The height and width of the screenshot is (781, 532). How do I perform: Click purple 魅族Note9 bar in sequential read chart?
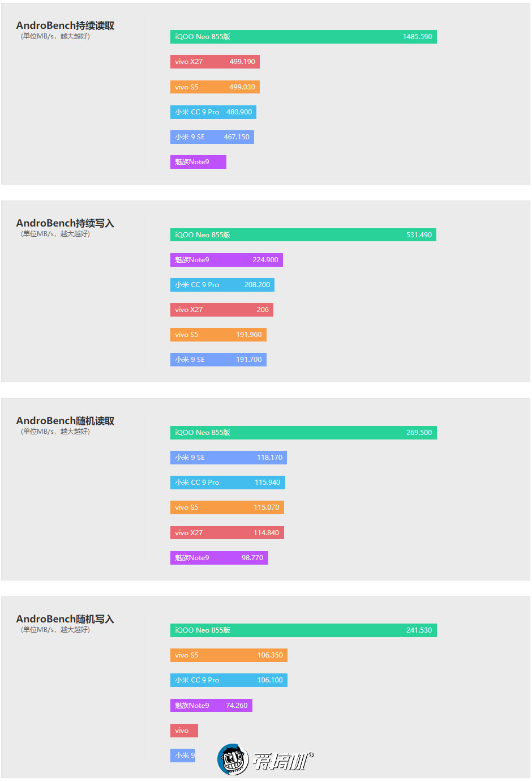[x=198, y=162]
